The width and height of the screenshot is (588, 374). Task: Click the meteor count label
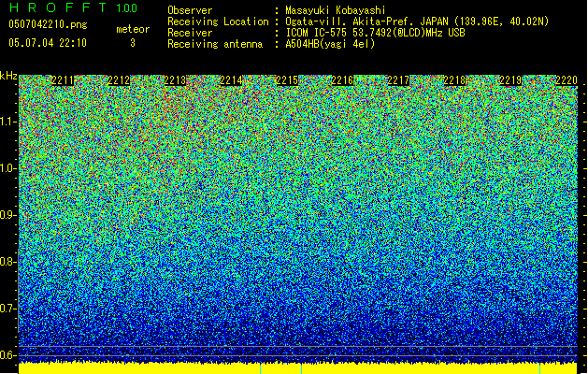point(133,29)
